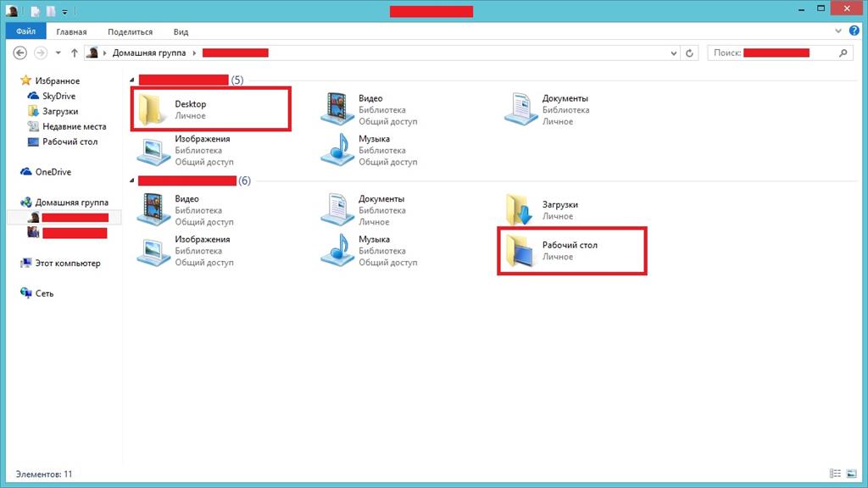The height and width of the screenshot is (488, 868).
Task: Click the Properties quick access toolbar icon
Action: 36,11
